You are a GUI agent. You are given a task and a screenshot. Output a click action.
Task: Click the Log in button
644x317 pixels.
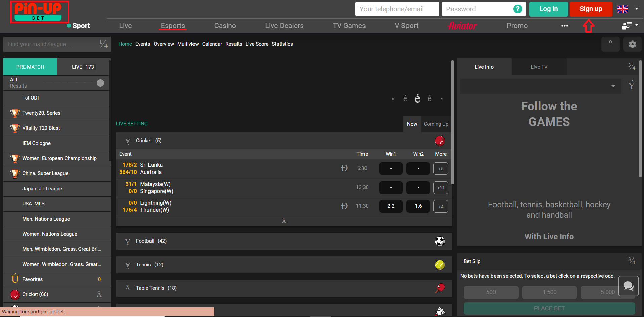tap(549, 9)
